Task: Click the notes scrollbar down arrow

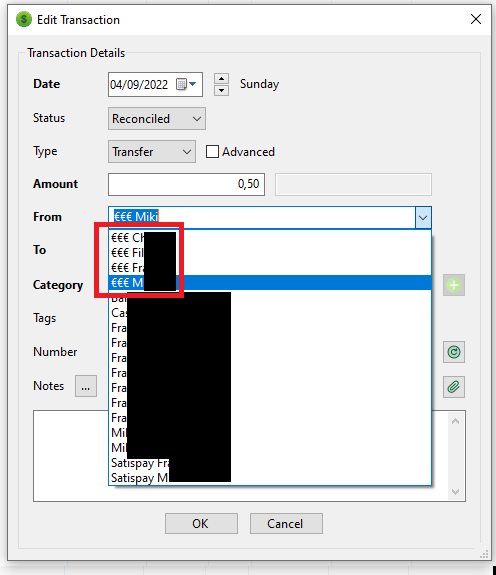Action: 455,492
